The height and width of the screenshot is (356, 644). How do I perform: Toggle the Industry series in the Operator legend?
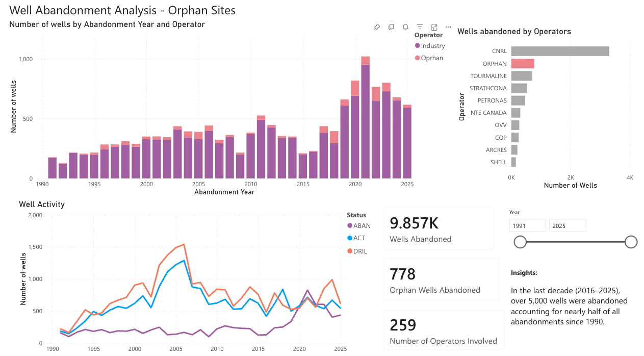point(430,45)
